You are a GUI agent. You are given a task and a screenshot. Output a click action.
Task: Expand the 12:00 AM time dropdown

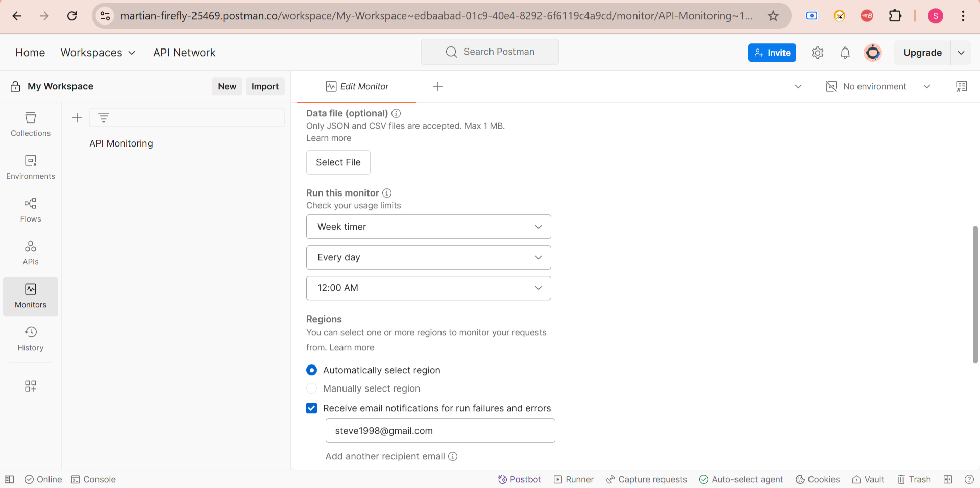429,288
